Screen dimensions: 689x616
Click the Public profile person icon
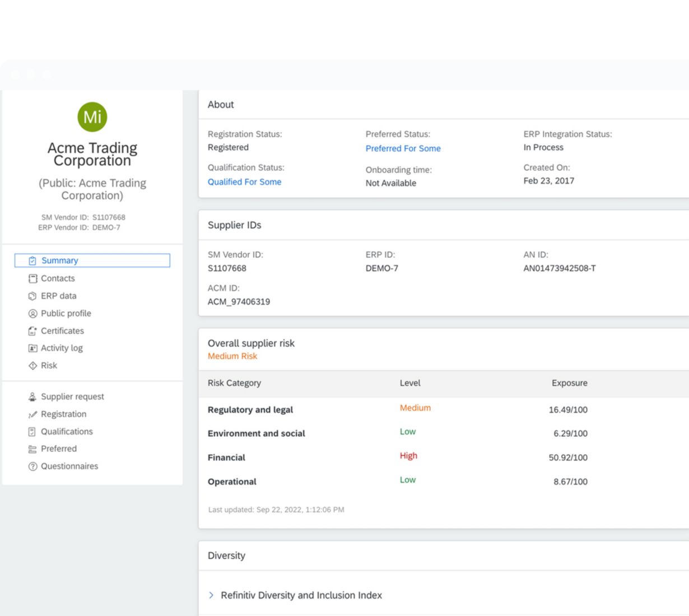coord(32,314)
